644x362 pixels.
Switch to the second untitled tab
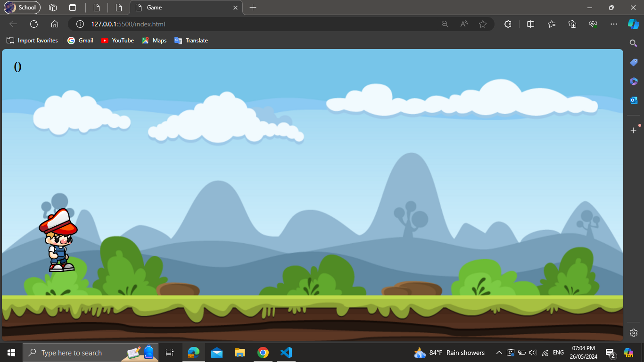pyautogui.click(x=119, y=8)
